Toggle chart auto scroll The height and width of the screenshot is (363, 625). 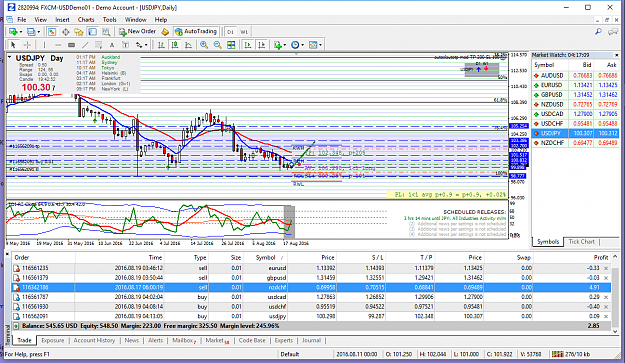point(248,45)
